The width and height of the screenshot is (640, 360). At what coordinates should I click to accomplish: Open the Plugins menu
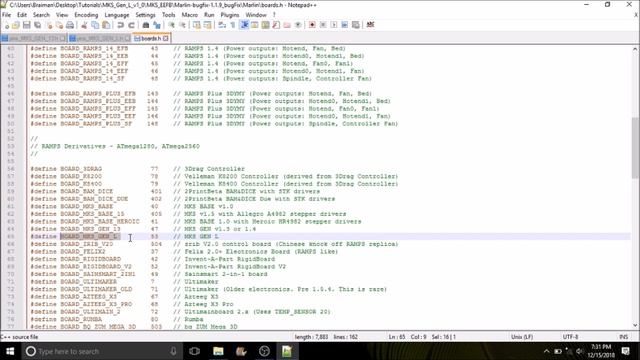point(230,15)
